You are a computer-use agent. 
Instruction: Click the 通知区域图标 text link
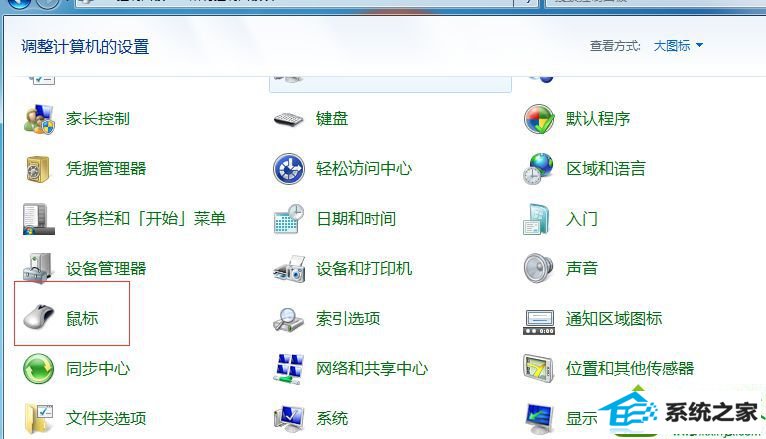pos(614,319)
